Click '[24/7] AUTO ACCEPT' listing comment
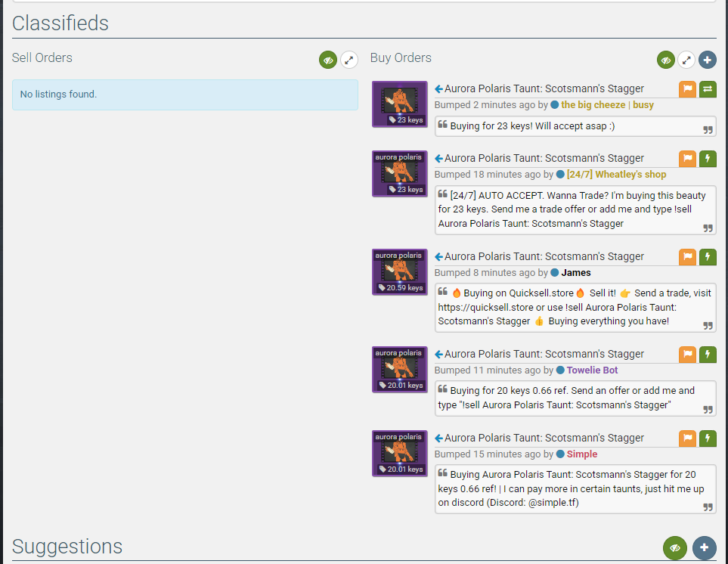This screenshot has height=564, width=728. (x=575, y=210)
